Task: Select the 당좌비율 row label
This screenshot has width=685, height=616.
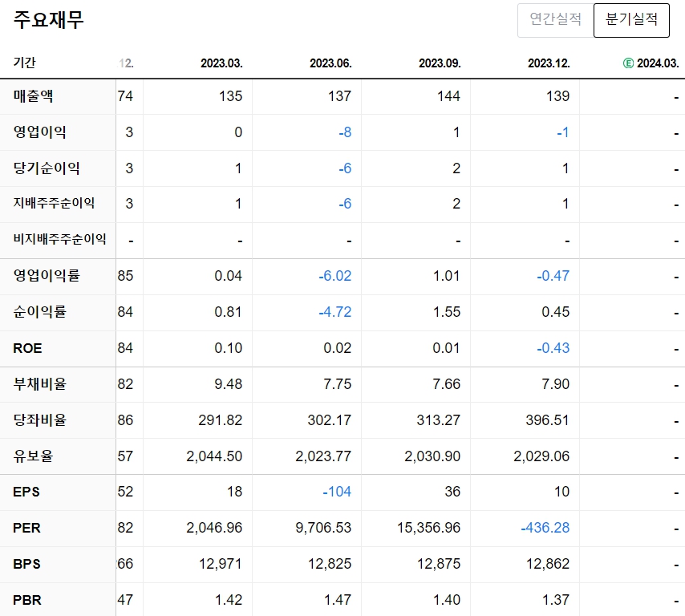Action: 40,420
